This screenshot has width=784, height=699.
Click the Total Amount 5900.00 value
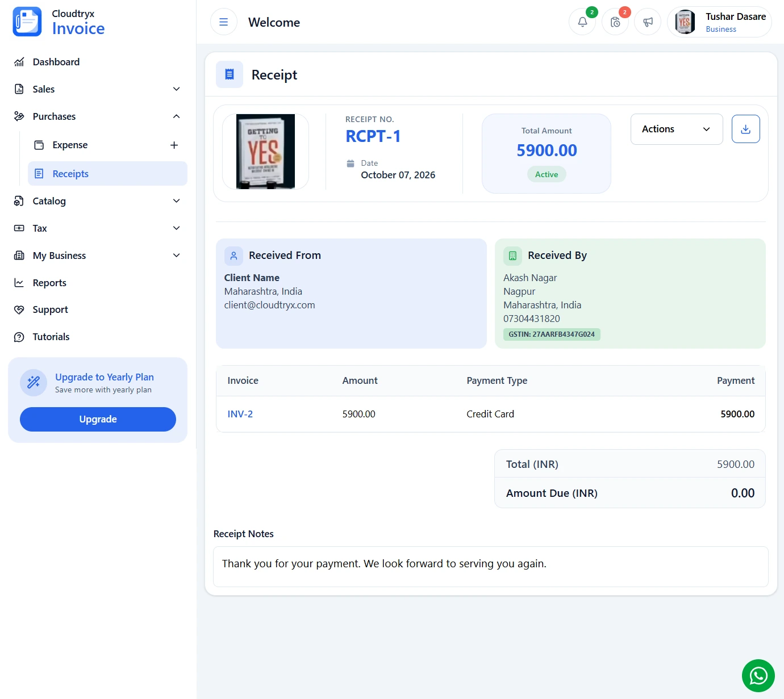547,150
